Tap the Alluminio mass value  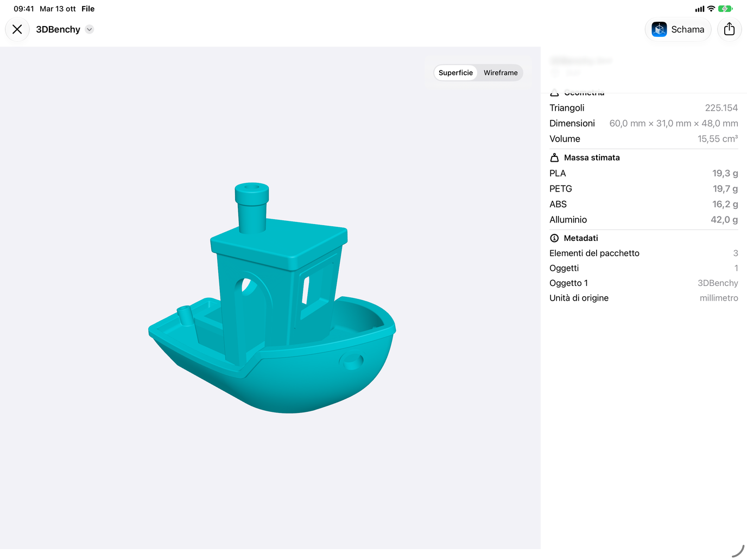tap(724, 220)
